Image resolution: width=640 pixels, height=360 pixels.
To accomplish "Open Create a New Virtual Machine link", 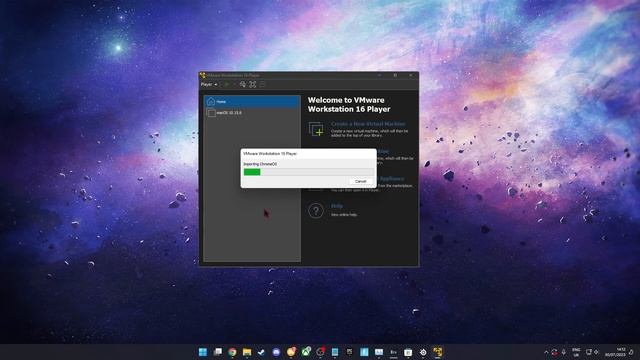I will (368, 124).
